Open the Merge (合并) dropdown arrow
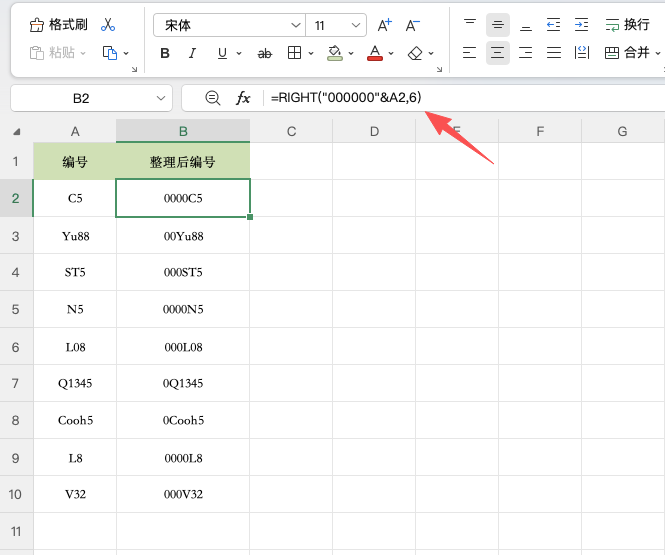 point(658,53)
